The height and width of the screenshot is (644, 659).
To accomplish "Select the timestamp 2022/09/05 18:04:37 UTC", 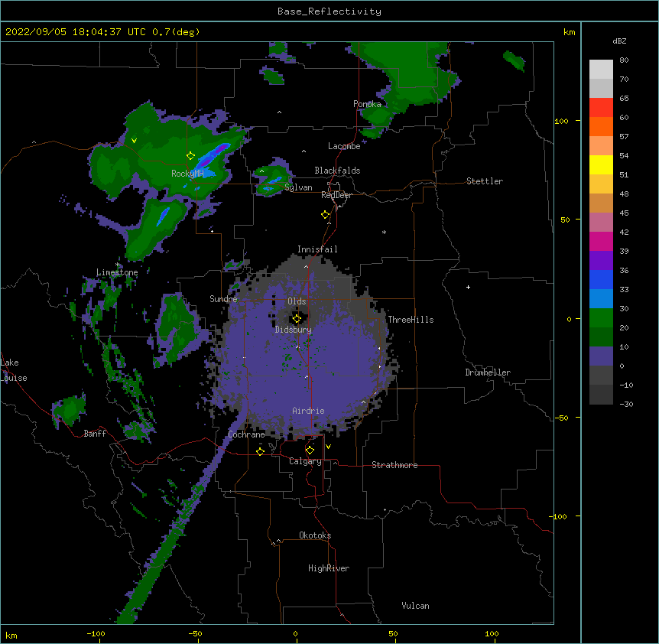I will point(76,32).
